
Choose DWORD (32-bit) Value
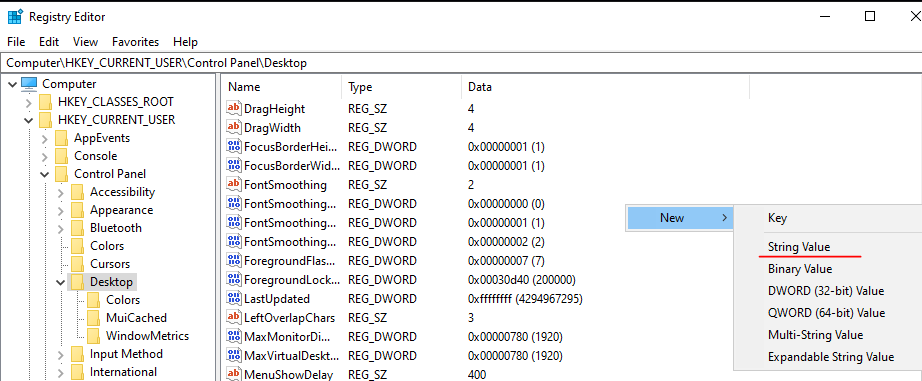tap(827, 290)
